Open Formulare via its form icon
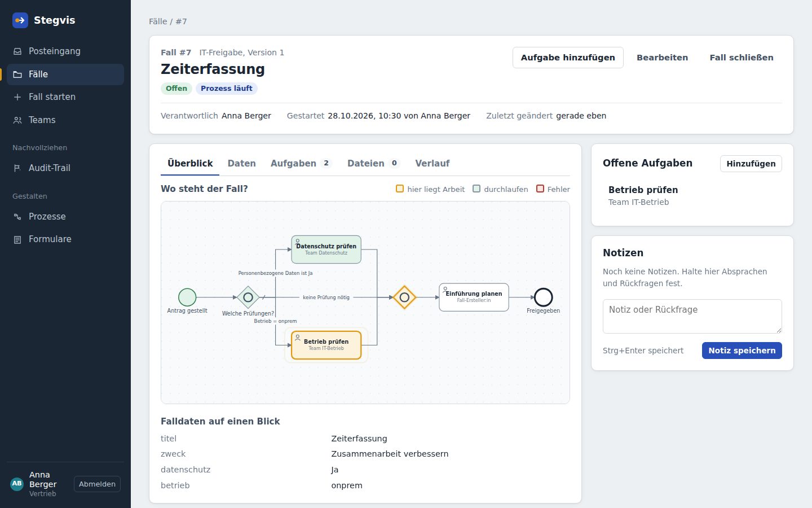Image resolution: width=812 pixels, height=508 pixels. (17, 239)
